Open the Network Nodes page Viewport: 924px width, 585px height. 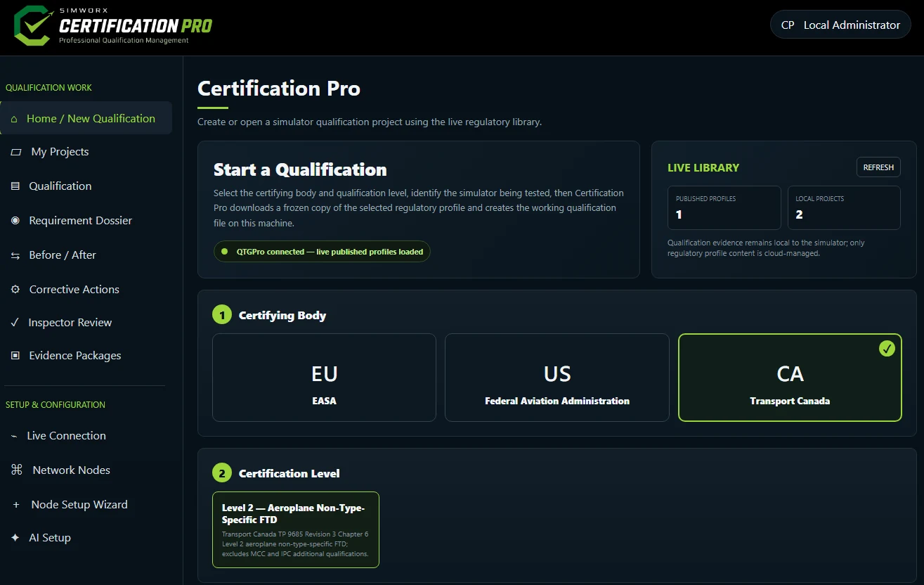point(86,470)
